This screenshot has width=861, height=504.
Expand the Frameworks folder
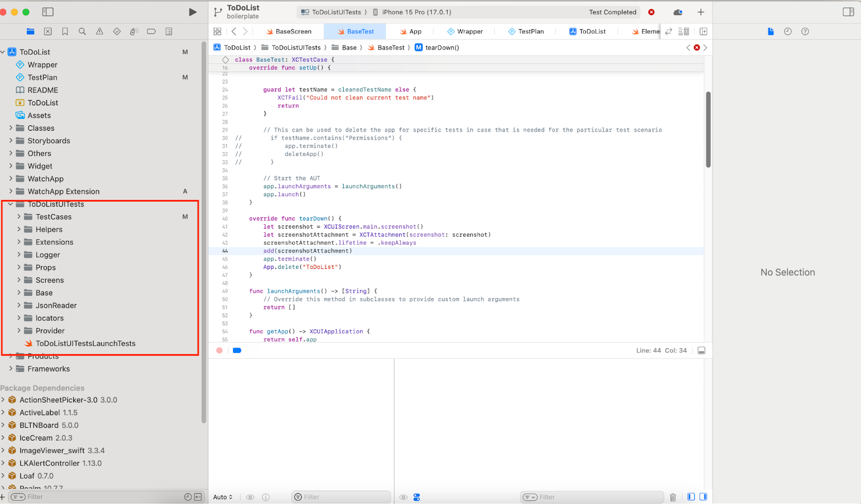click(x=11, y=369)
